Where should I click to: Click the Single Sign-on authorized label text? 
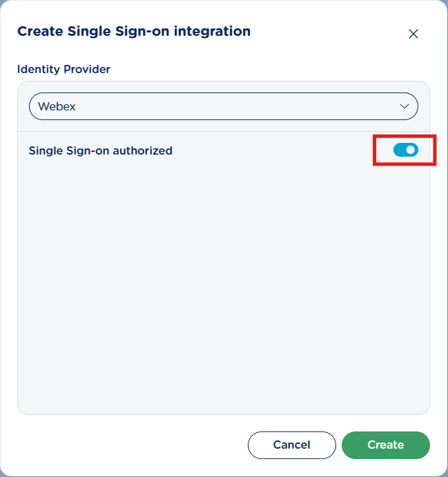(100, 150)
